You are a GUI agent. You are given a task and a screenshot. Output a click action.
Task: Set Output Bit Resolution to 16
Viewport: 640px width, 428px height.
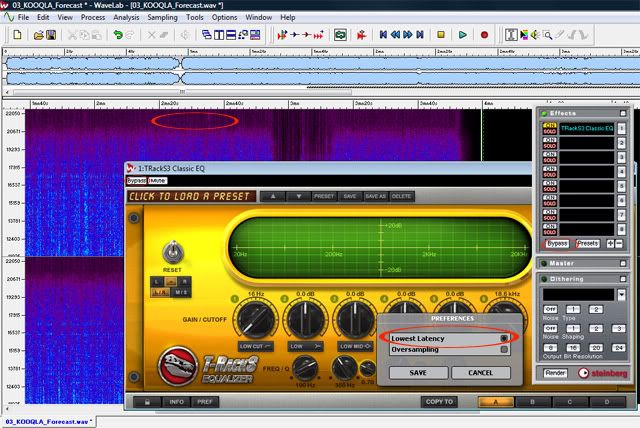click(573, 348)
